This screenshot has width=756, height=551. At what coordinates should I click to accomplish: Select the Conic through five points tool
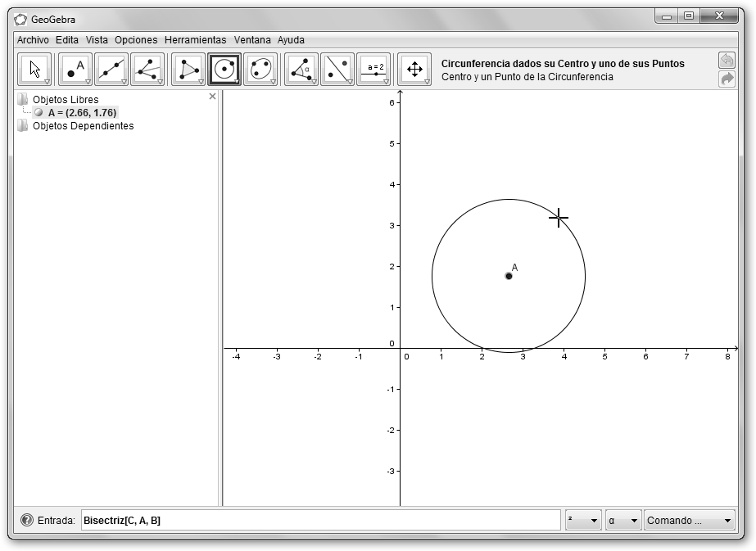pyautogui.click(x=260, y=70)
